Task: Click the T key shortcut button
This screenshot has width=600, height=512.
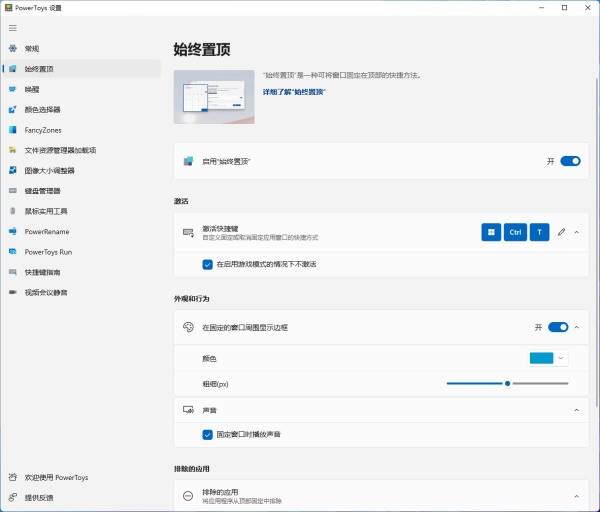Action: pos(539,232)
